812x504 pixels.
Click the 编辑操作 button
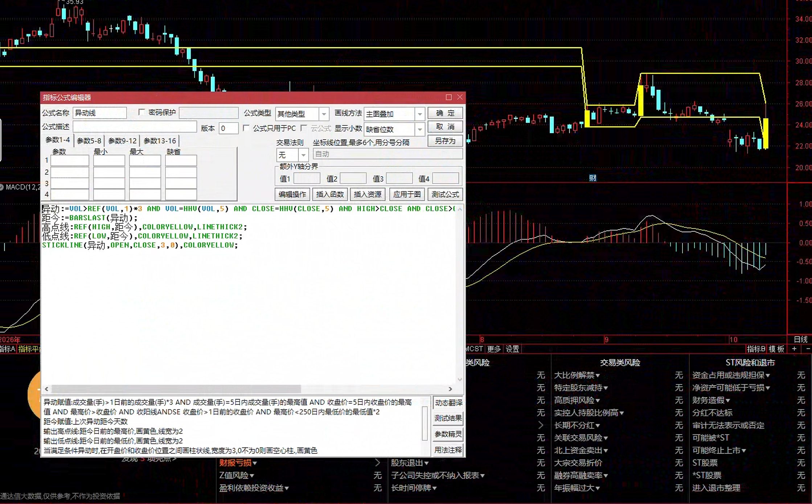click(x=292, y=194)
